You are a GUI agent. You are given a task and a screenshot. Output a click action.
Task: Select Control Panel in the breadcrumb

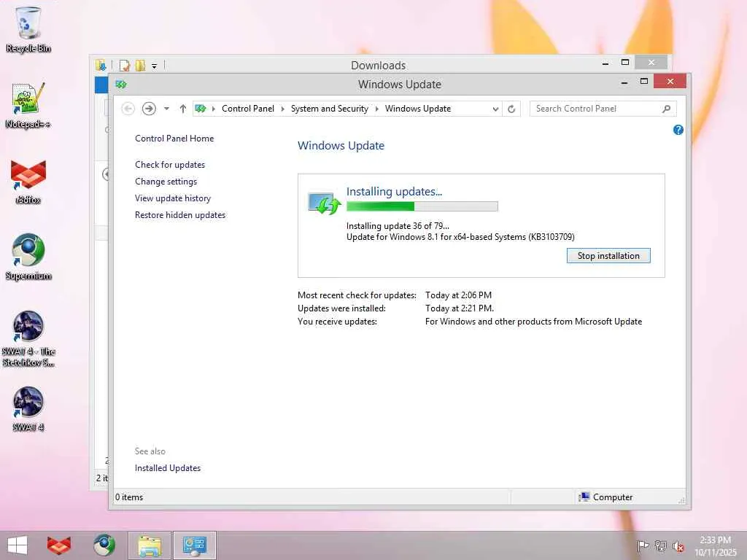click(x=248, y=109)
